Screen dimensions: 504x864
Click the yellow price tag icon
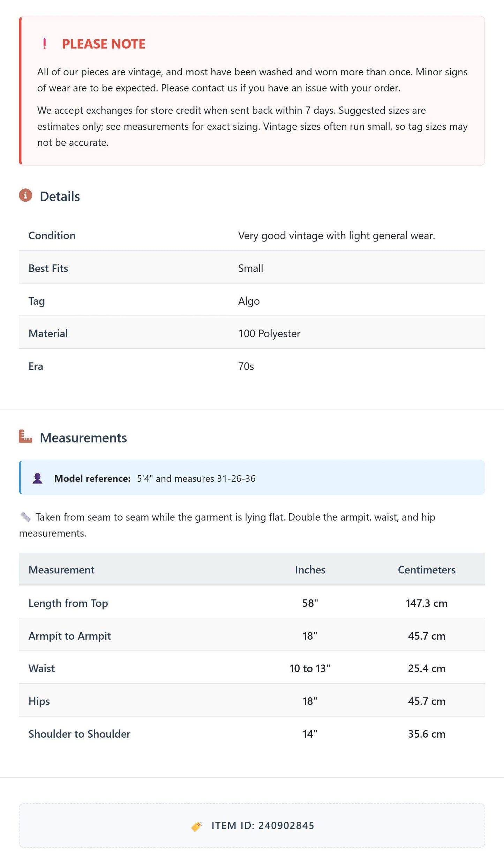click(x=197, y=826)
